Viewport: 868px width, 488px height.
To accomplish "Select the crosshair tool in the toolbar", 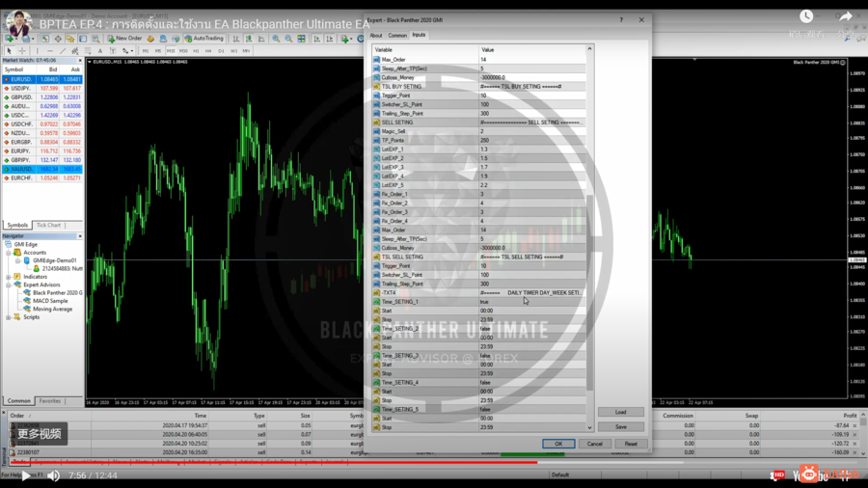I will [x=22, y=51].
